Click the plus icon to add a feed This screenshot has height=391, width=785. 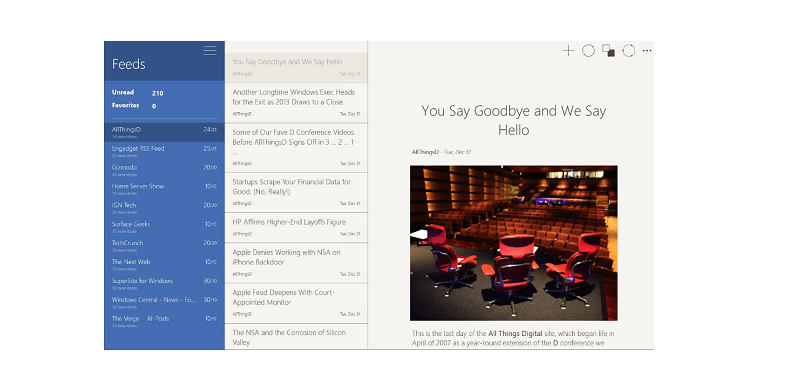point(568,51)
